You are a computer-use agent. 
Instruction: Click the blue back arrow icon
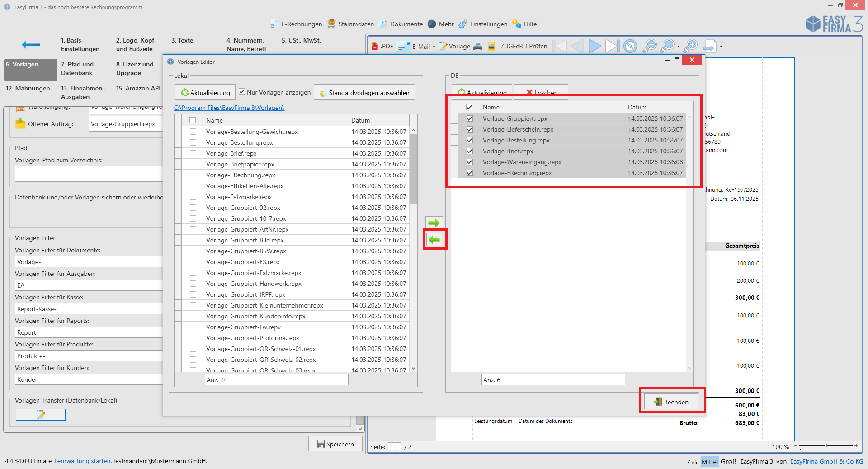coord(31,44)
